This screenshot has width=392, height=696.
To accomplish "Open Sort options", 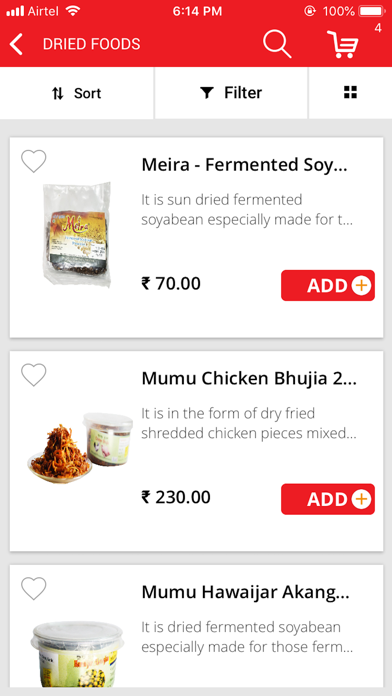I will pos(77,93).
